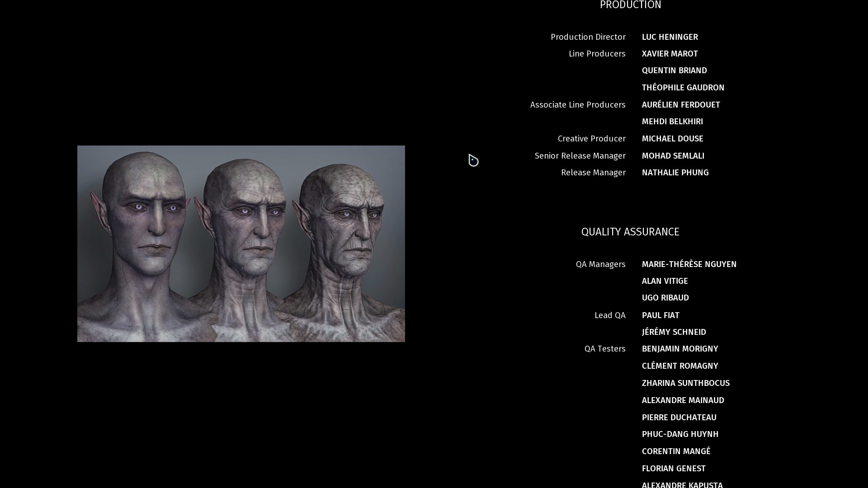The height and width of the screenshot is (488, 868).
Task: Click the name THÉOPHILE GAUDRON
Action: point(683,88)
